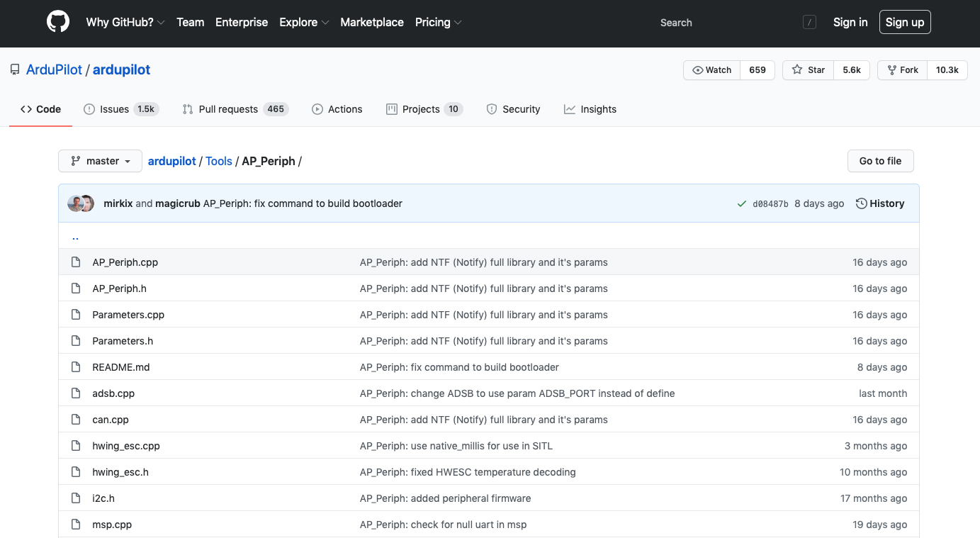Click the green commit status checkmark

742,203
